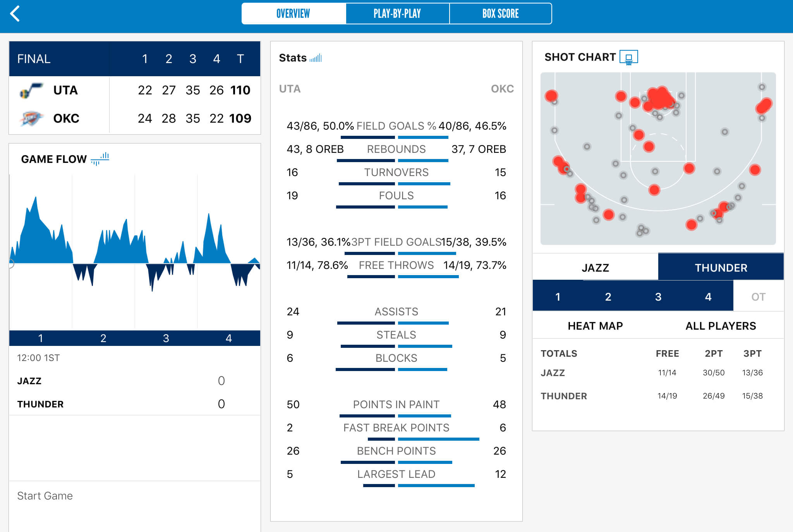The height and width of the screenshot is (532, 793).
Task: Click the OKC Thunder team logo
Action: pyautogui.click(x=31, y=118)
